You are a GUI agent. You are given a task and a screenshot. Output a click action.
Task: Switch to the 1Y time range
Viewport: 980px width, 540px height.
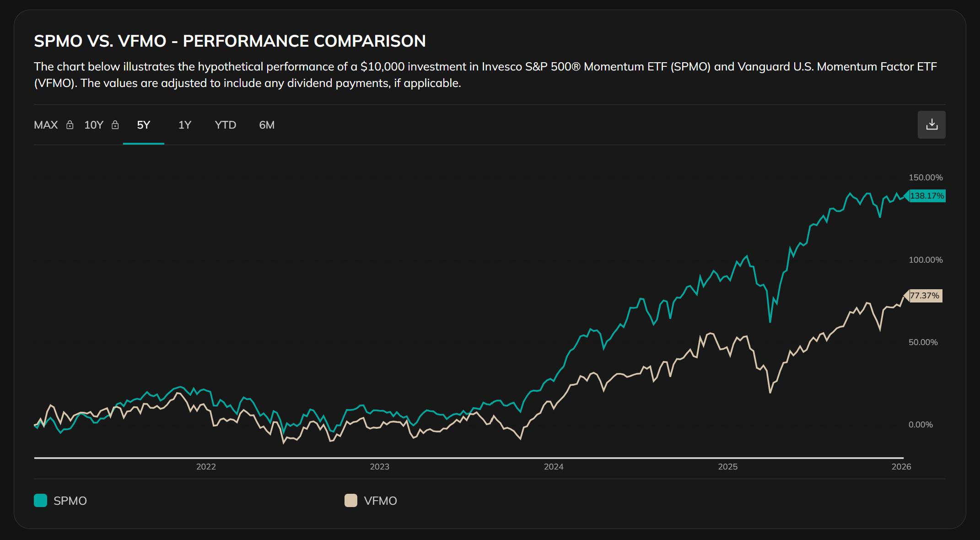coord(184,125)
